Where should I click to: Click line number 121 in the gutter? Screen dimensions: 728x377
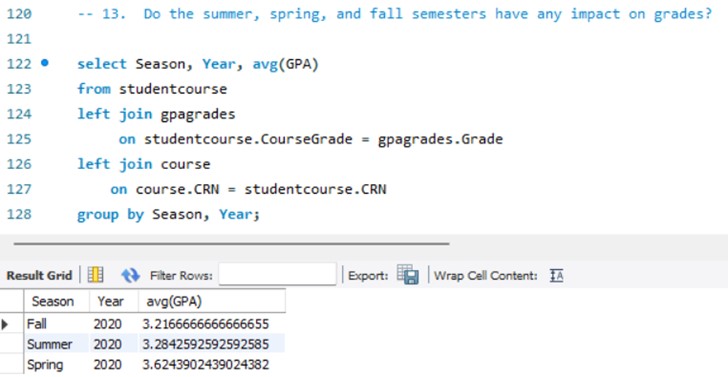coord(19,39)
